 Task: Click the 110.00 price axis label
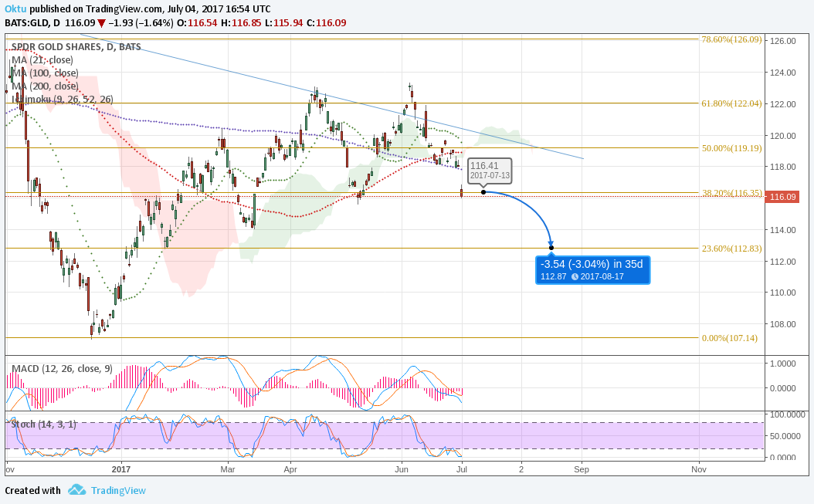click(x=783, y=293)
